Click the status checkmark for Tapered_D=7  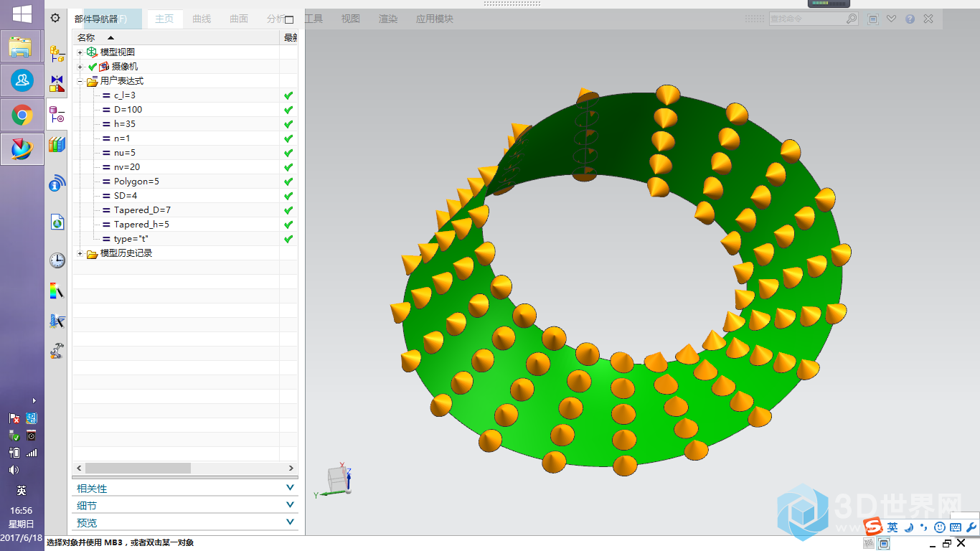click(x=288, y=210)
